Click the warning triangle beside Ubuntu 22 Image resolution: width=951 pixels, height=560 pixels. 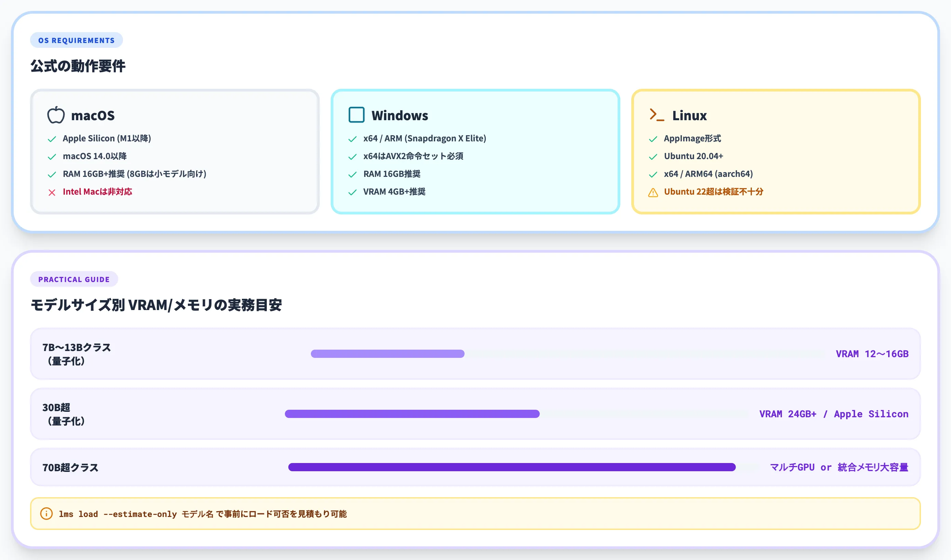[x=653, y=193]
